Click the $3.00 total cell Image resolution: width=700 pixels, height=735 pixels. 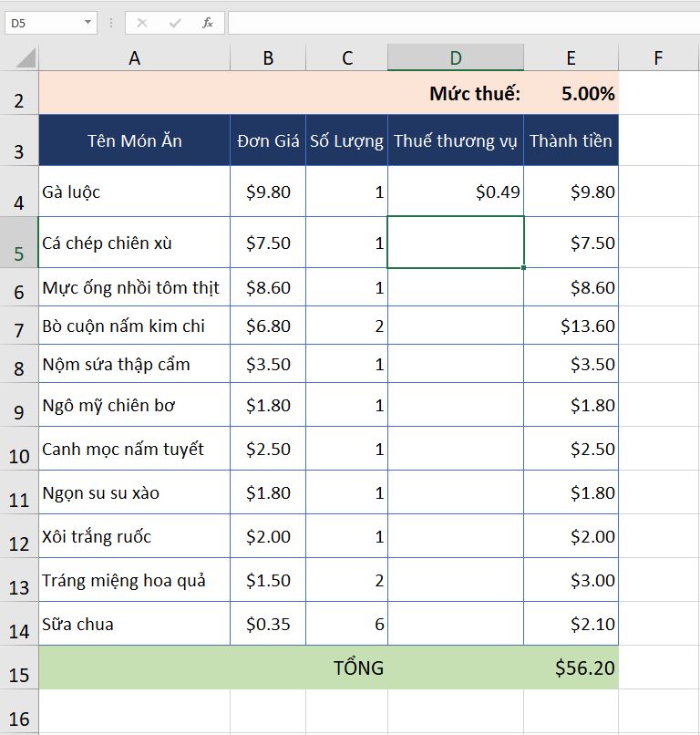pyautogui.click(x=571, y=580)
